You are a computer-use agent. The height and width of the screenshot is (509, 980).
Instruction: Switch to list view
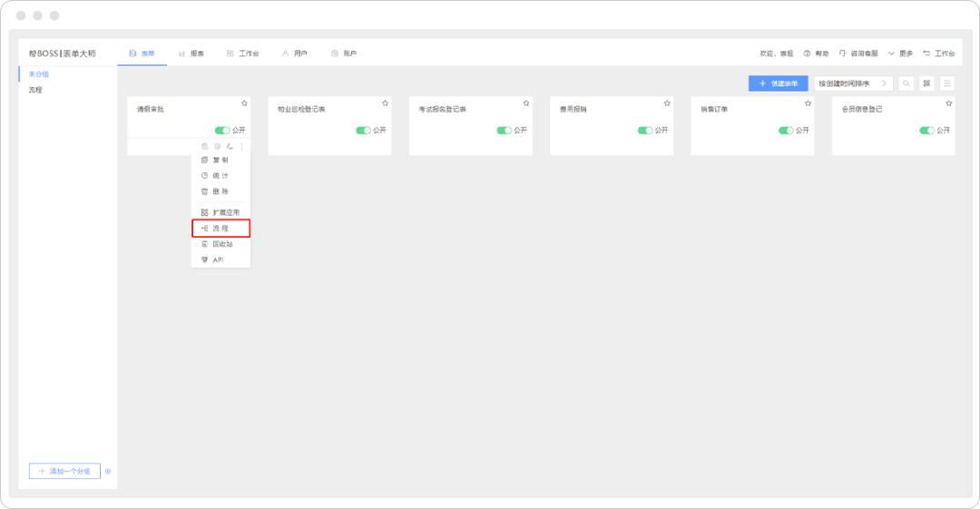pos(947,83)
